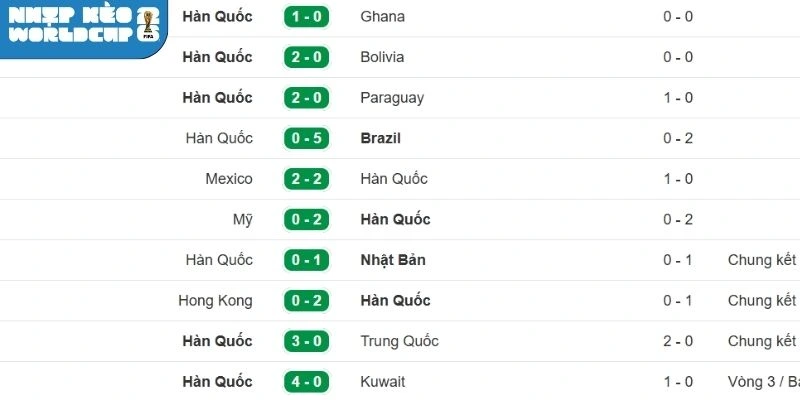Go to the Brazil team page
The height and width of the screenshot is (400, 800).
point(381,138)
